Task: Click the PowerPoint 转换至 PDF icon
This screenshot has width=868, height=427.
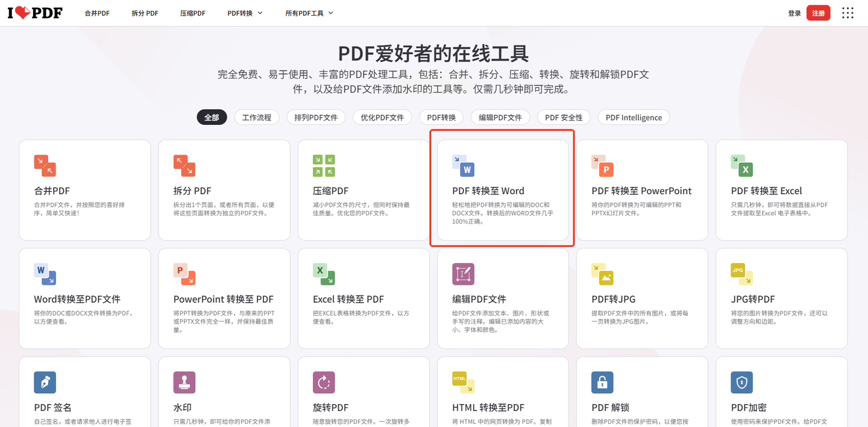Action: pos(184,274)
